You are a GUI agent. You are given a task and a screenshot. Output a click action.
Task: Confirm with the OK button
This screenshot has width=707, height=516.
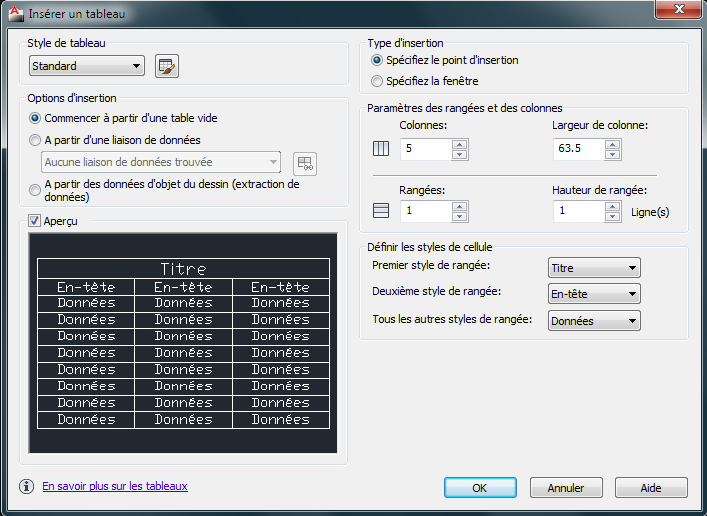click(x=480, y=488)
